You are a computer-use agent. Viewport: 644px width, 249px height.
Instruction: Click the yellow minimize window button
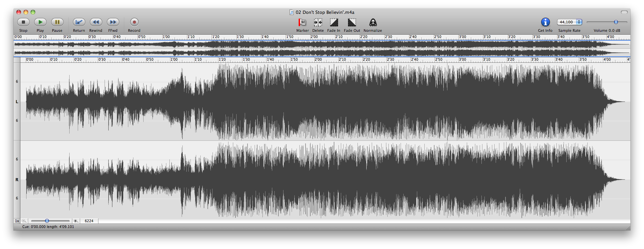[x=26, y=12]
